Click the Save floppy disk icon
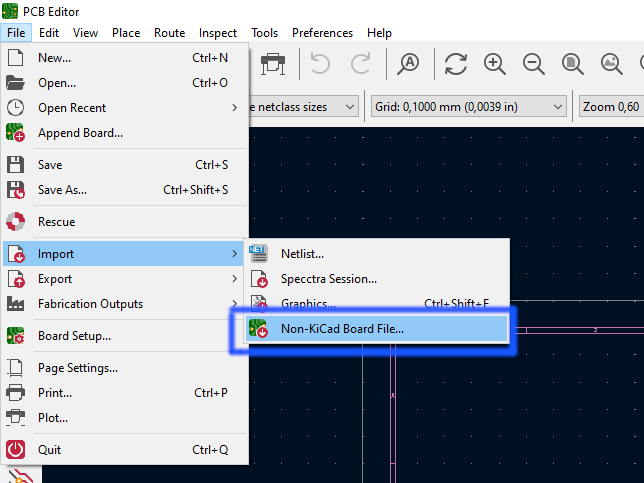Image resolution: width=644 pixels, height=483 pixels. coord(15,165)
